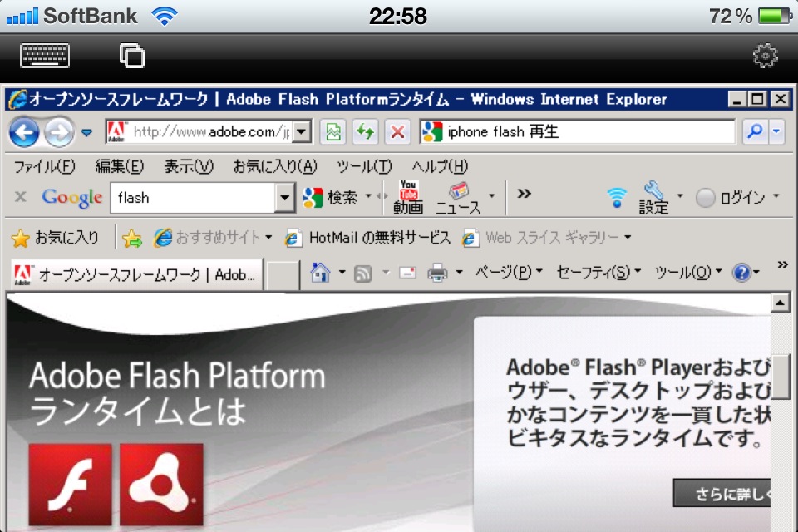Click the RSS feeds icon
Screen dimensions: 798x532
[362, 273]
